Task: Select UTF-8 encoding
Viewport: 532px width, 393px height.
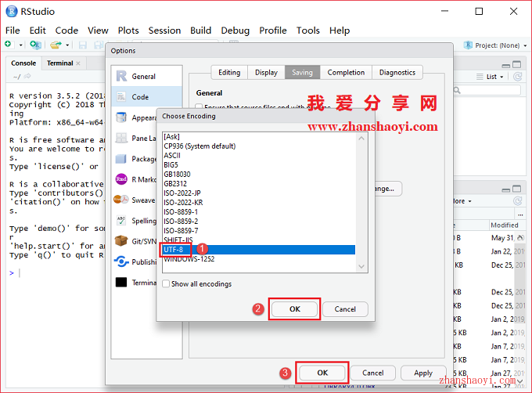Action: point(259,250)
